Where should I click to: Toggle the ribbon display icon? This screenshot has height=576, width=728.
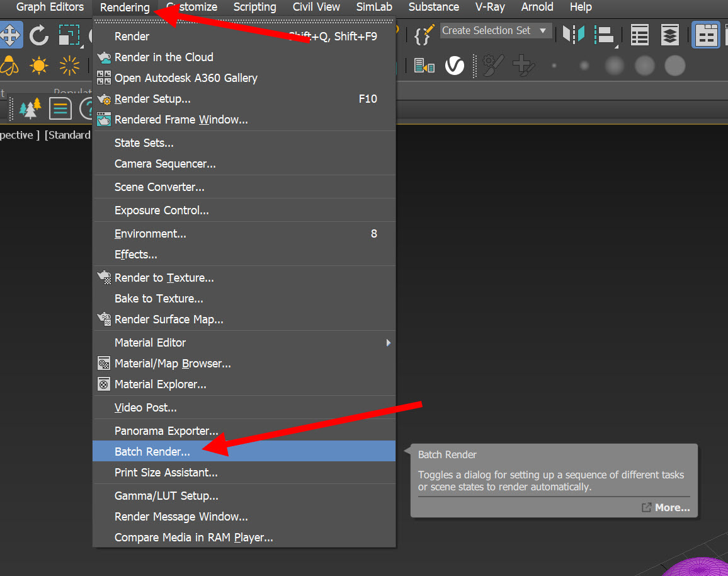706,35
